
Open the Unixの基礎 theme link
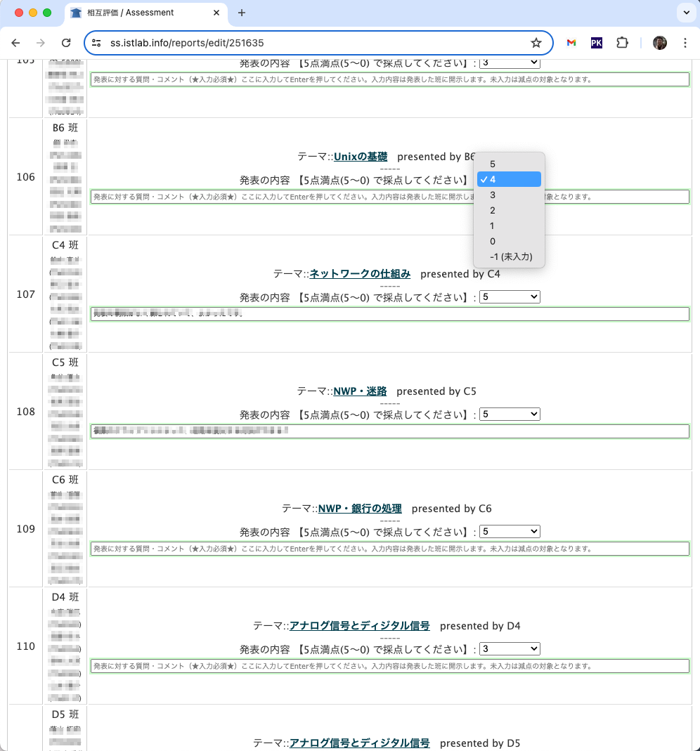[360, 157]
